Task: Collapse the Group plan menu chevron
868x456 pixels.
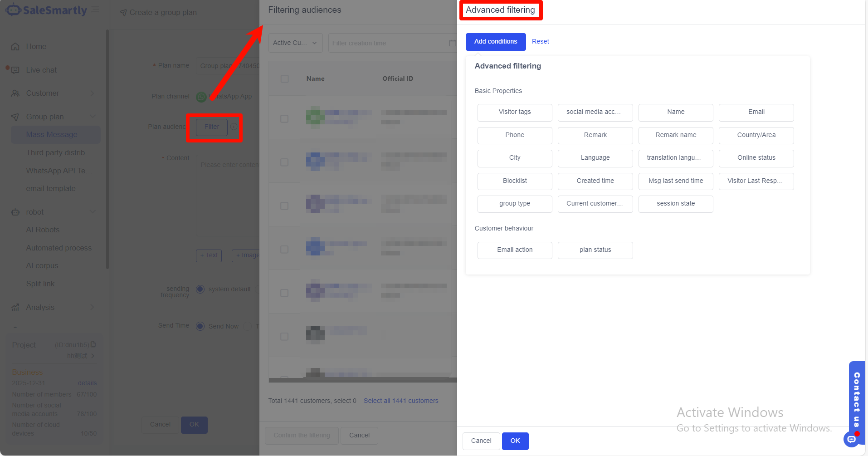Action: [93, 117]
